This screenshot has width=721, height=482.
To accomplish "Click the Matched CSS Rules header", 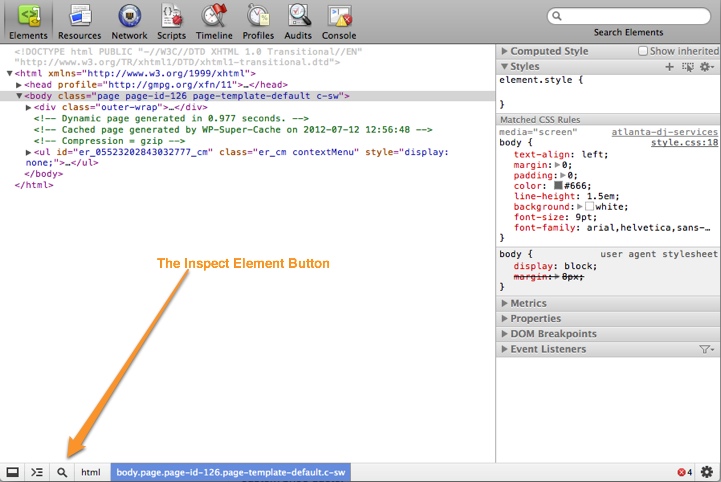I will click(x=608, y=120).
